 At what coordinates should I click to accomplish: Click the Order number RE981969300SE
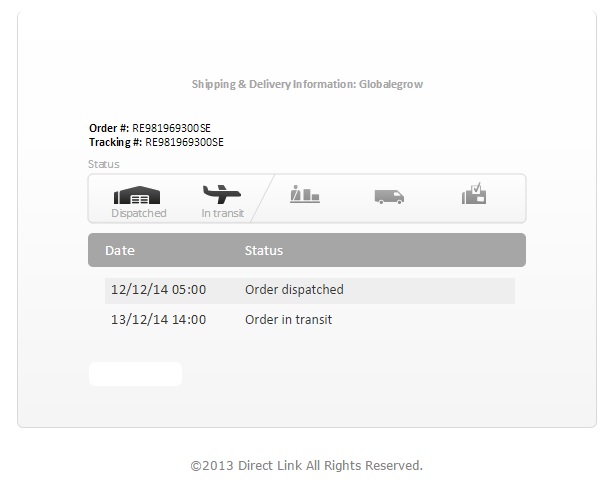pyautogui.click(x=171, y=128)
